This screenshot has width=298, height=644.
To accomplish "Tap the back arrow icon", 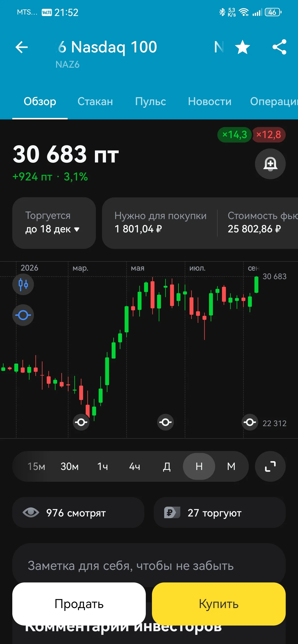I will click(21, 47).
